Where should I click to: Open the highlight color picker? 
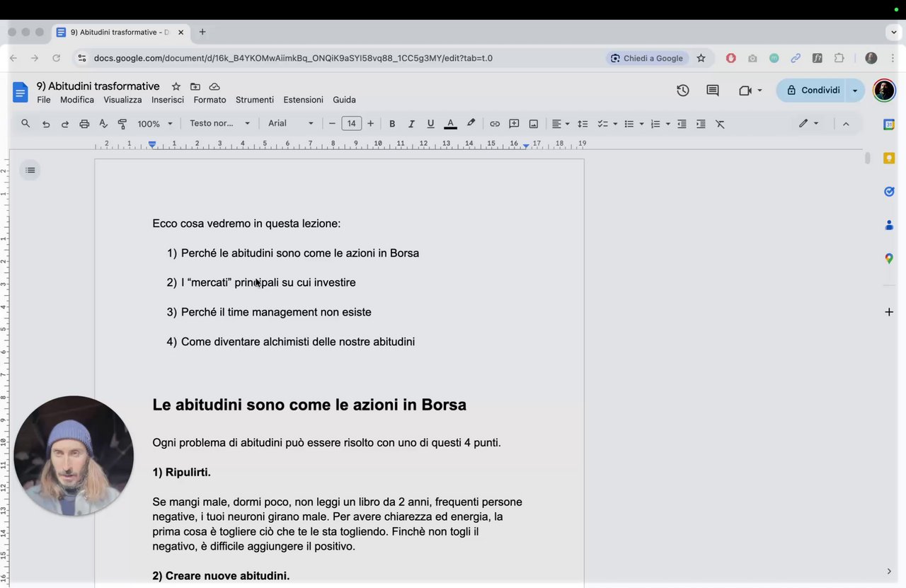[x=471, y=124]
